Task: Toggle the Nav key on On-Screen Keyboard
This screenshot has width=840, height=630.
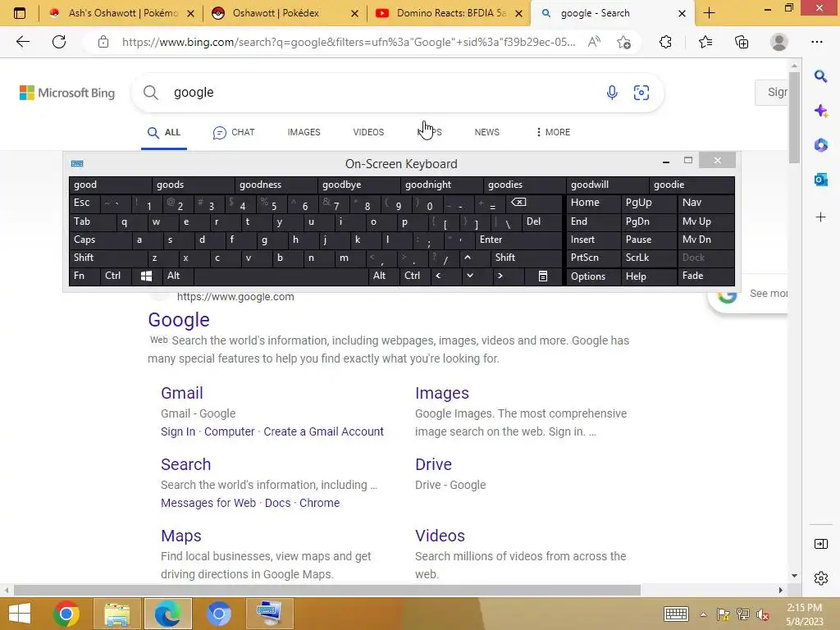Action: (705, 203)
